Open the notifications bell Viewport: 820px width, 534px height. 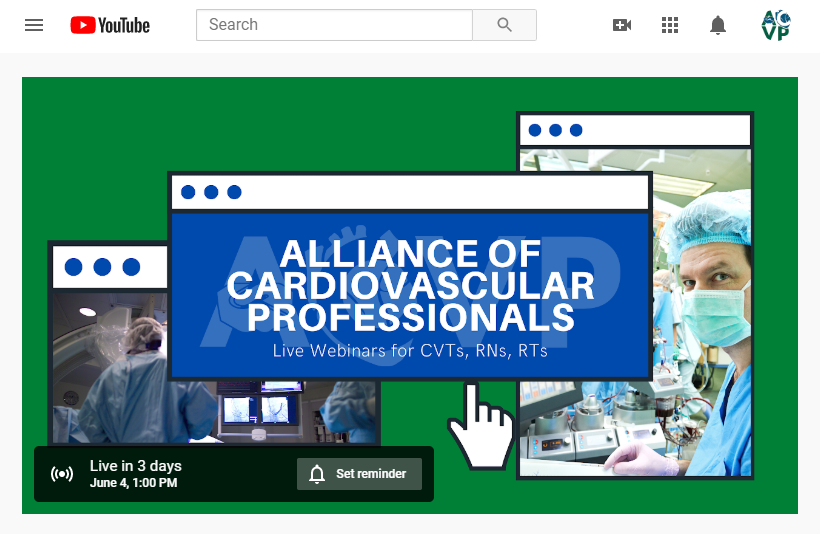[718, 25]
